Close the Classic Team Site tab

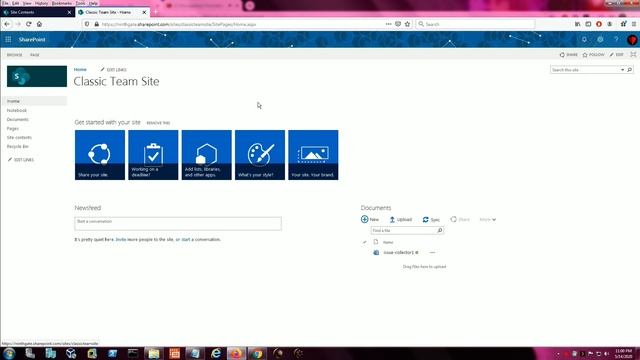(x=144, y=12)
